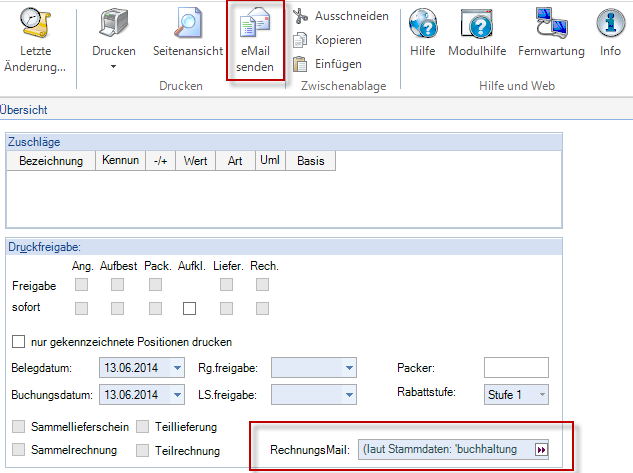Click the Ausschneiden scissors icon

(x=299, y=16)
